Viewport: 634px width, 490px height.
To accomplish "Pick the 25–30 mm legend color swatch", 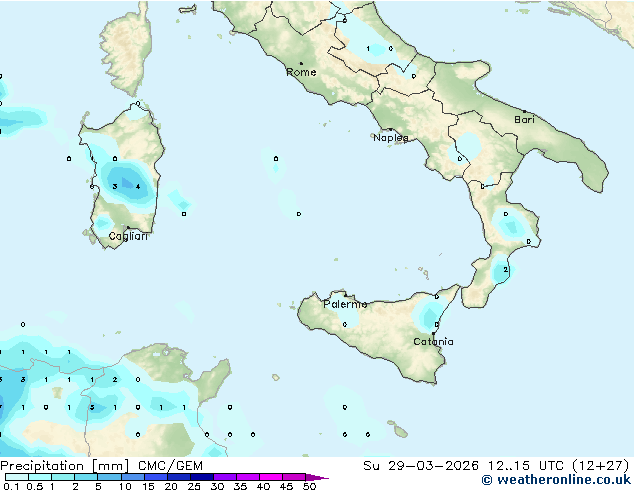I will [x=201, y=477].
